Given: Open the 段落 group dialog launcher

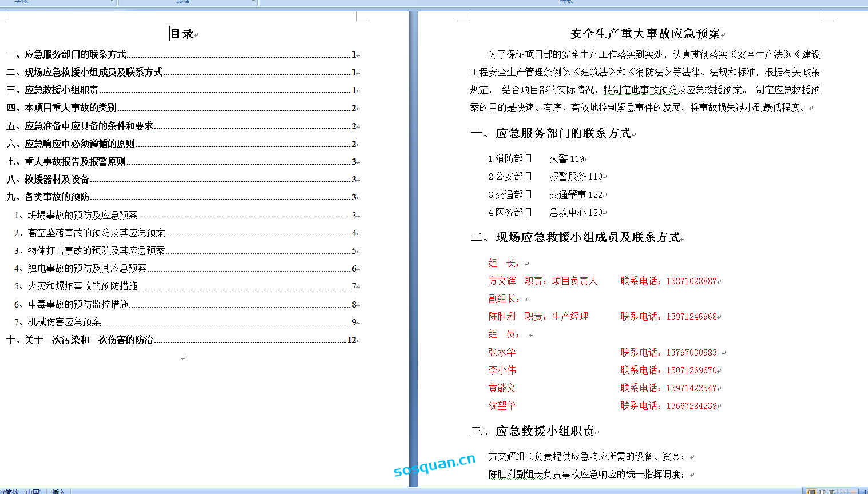Looking at the screenshot, I should click(x=254, y=2).
